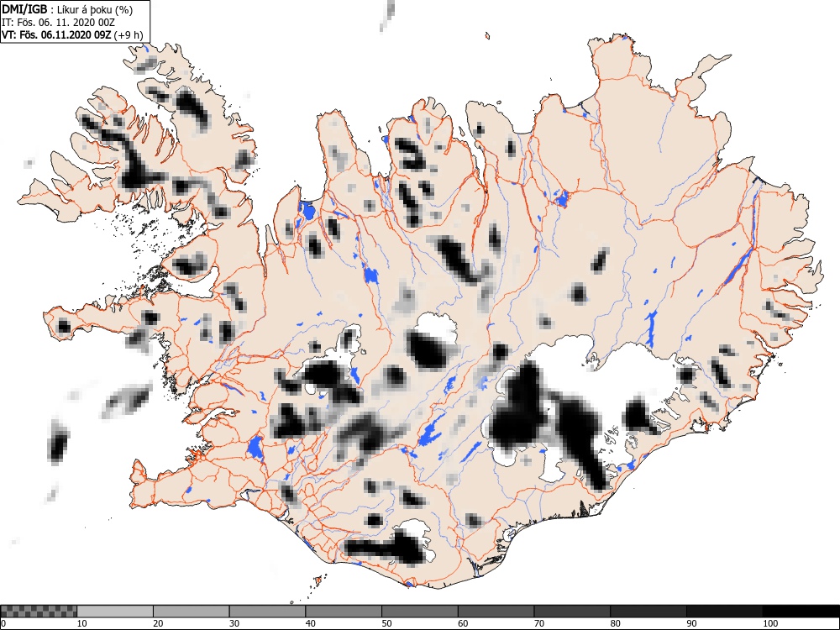Select the legend label '20'

click(x=158, y=623)
